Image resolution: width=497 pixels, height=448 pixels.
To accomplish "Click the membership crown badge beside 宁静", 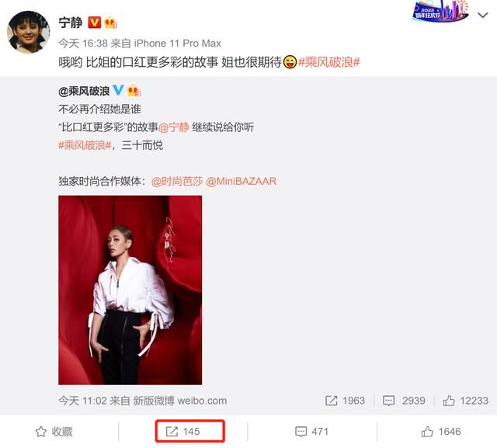I will click(110, 23).
